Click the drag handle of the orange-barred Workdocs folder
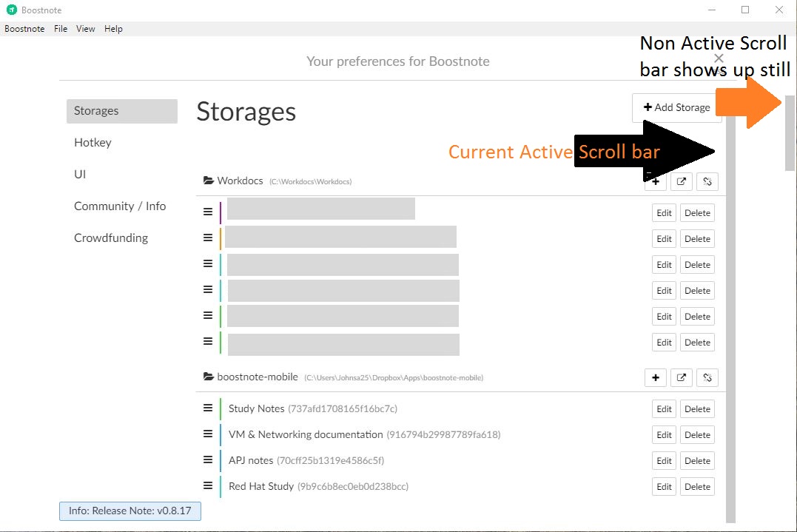The width and height of the screenshot is (797, 532). click(208, 238)
